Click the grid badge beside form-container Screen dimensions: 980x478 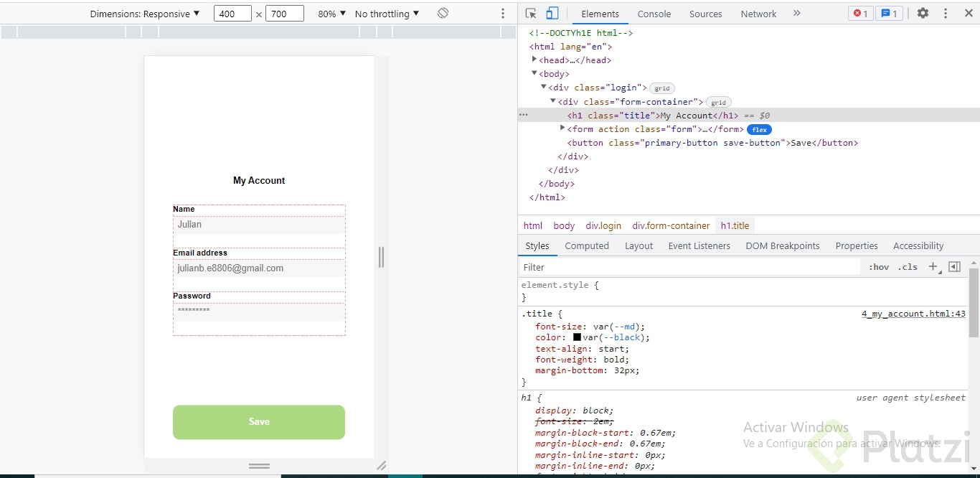(x=719, y=102)
